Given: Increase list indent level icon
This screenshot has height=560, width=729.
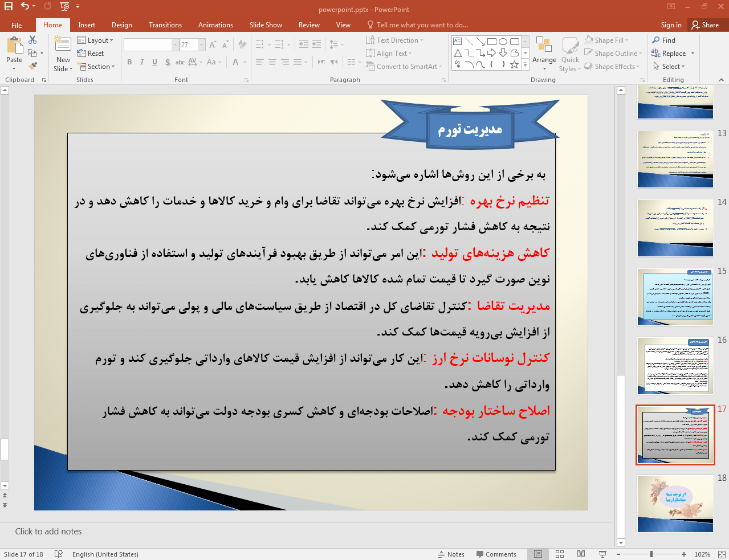Looking at the screenshot, I should click(x=316, y=44).
